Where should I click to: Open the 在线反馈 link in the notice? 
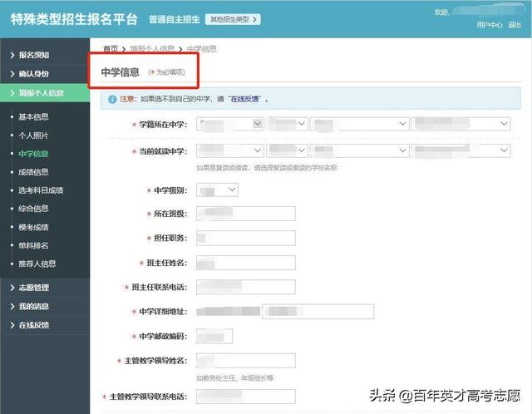pos(244,99)
